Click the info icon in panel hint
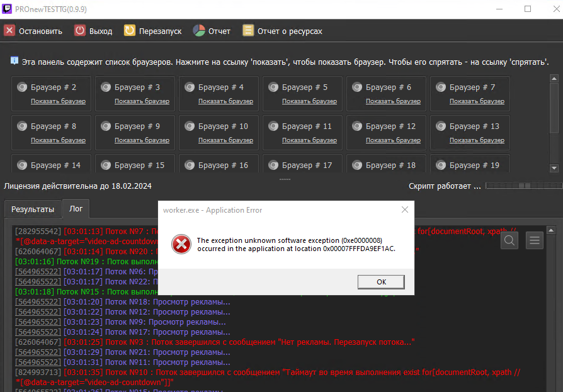 (14, 61)
